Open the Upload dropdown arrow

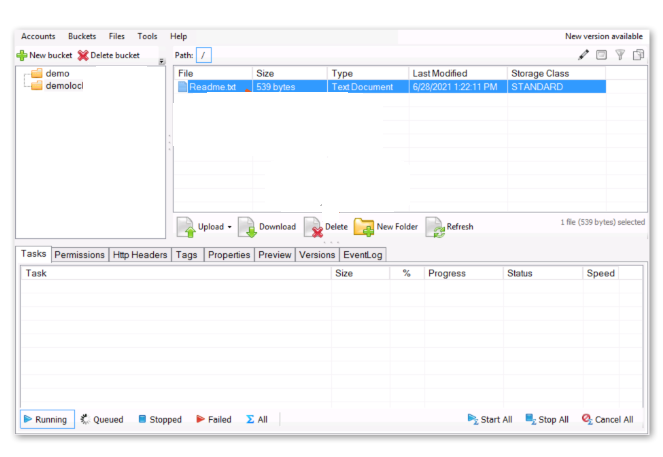pos(229,227)
